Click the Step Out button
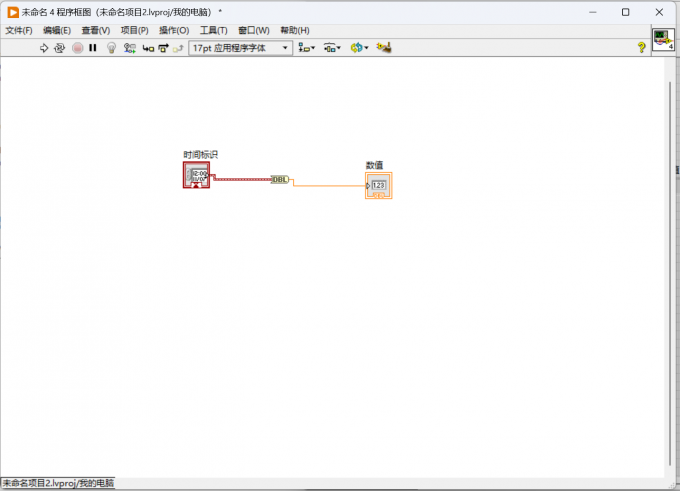 pos(178,49)
